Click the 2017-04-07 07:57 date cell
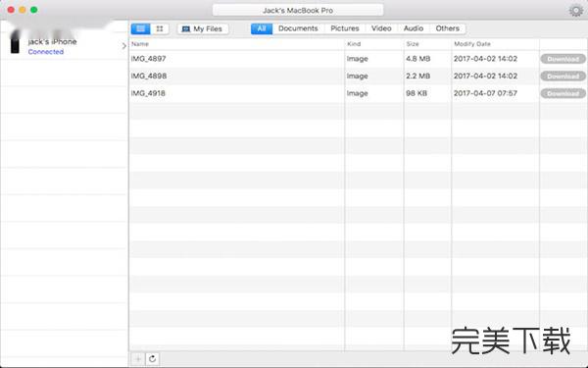This screenshot has width=588, height=368. pyautogui.click(x=485, y=93)
